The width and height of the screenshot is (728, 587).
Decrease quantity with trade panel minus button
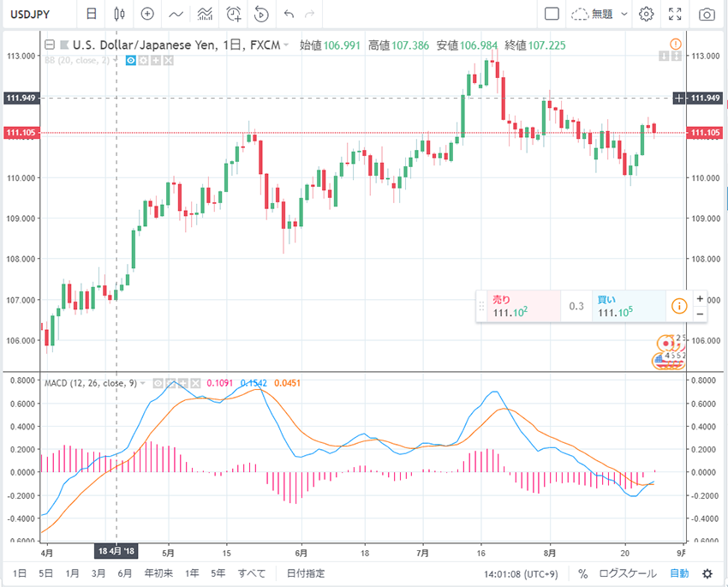[x=700, y=314]
